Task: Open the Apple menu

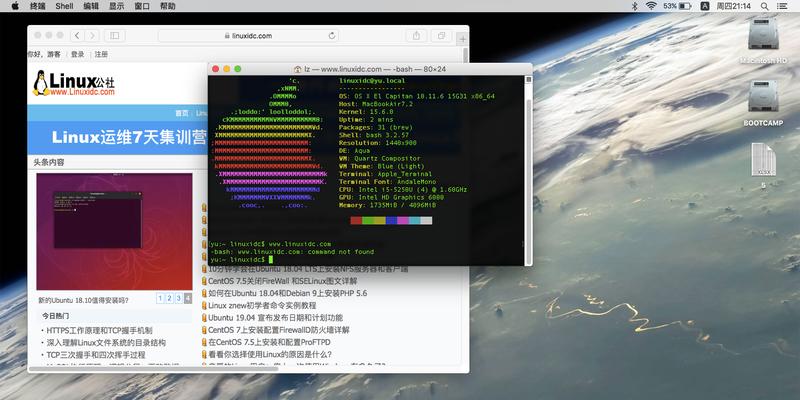Action: (x=15, y=6)
